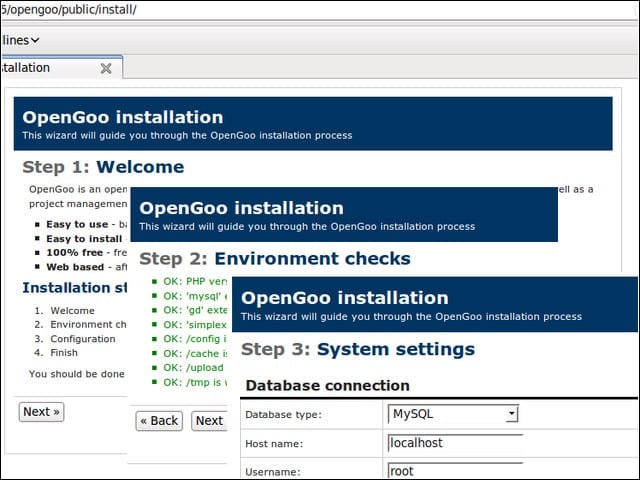
Task: Click Next button on Environment checks page
Action: pyautogui.click(x=209, y=421)
